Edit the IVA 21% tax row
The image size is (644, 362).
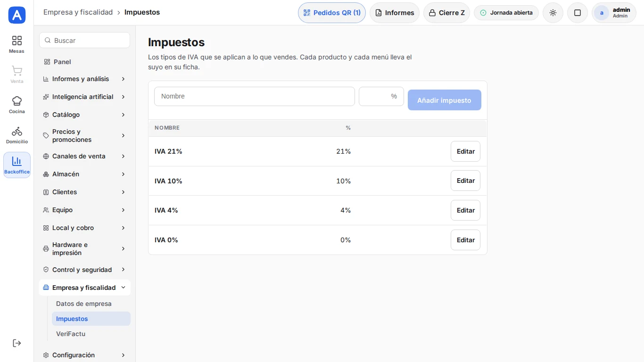[x=465, y=151]
